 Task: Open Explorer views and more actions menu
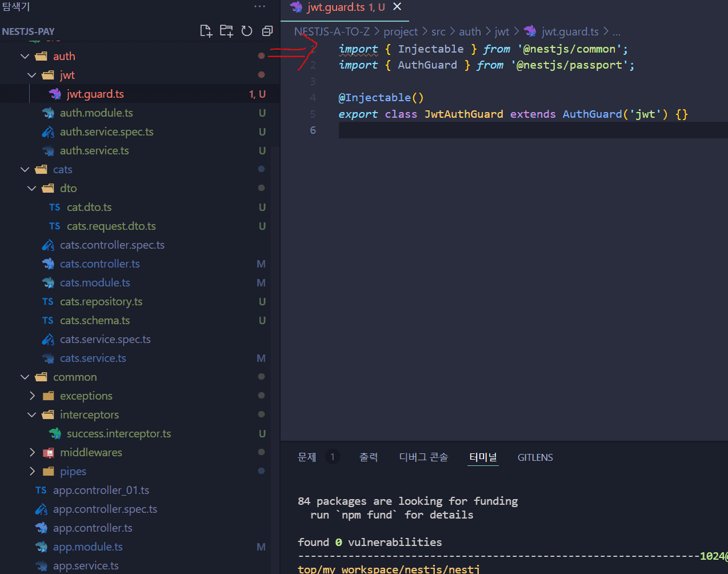(260, 7)
